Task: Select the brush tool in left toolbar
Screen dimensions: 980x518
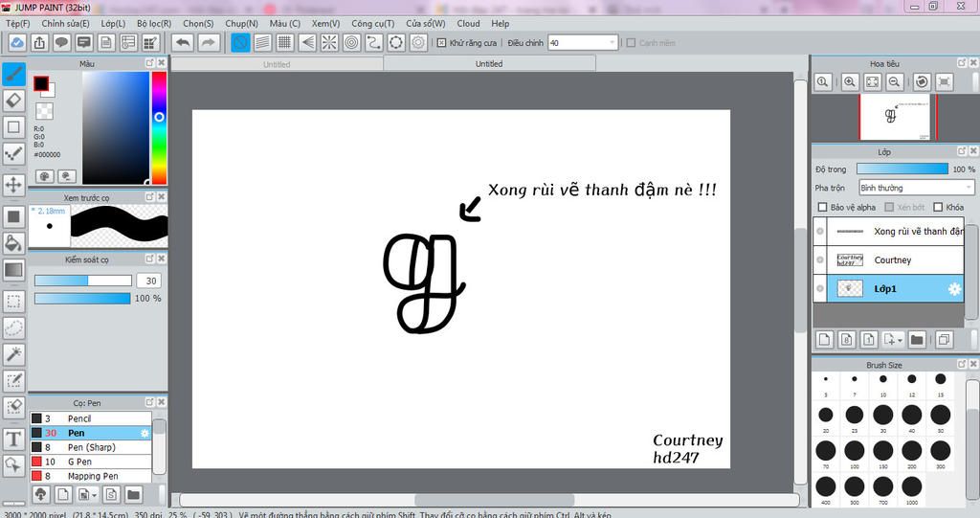Action: coord(13,74)
